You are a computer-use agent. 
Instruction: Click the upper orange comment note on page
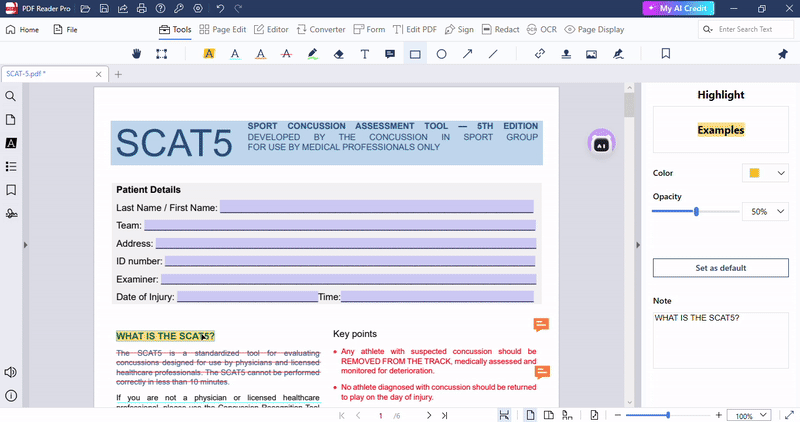(541, 325)
